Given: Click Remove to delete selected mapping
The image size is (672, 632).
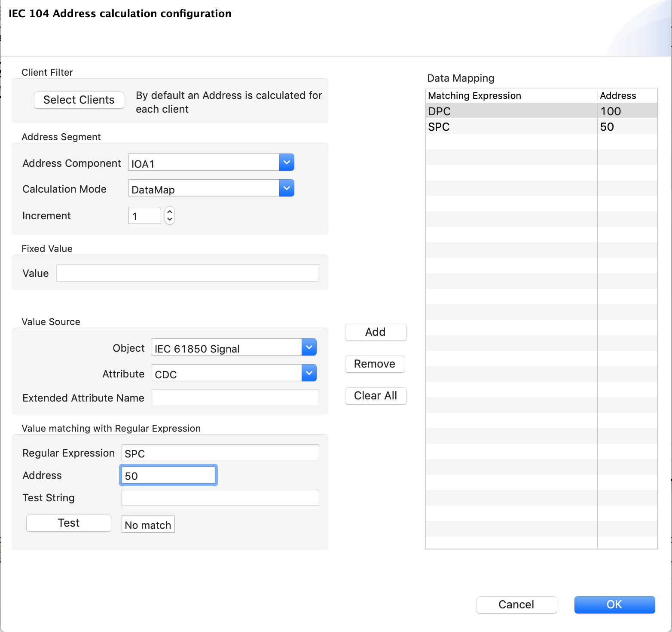Looking at the screenshot, I should [375, 364].
